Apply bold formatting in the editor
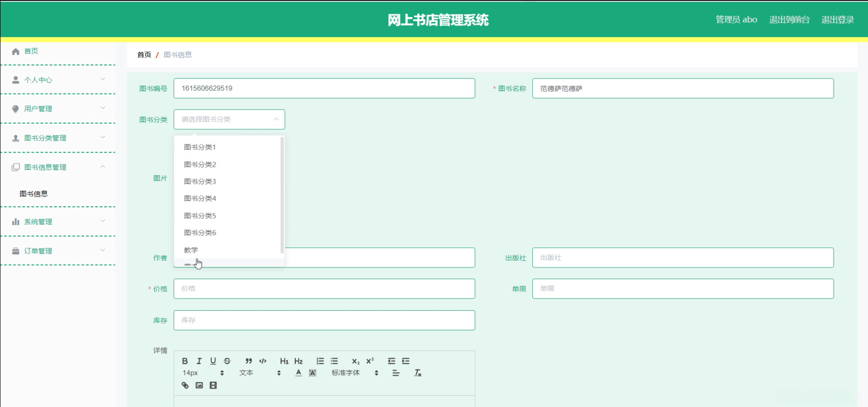The image size is (868, 407). pyautogui.click(x=185, y=361)
